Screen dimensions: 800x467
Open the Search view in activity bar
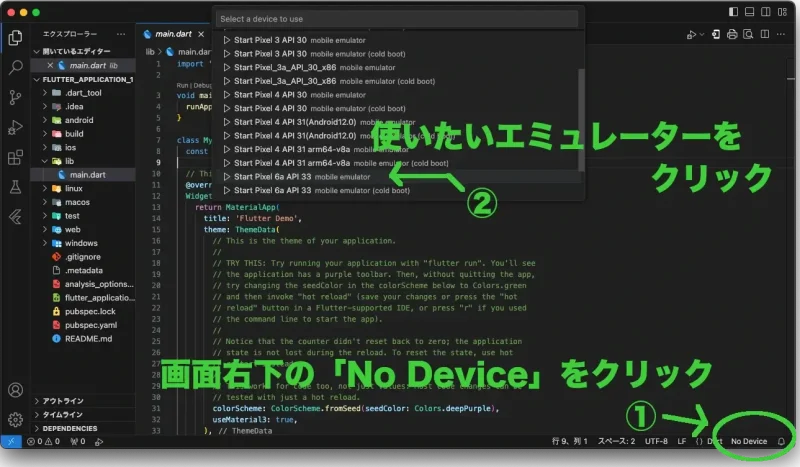[x=15, y=67]
